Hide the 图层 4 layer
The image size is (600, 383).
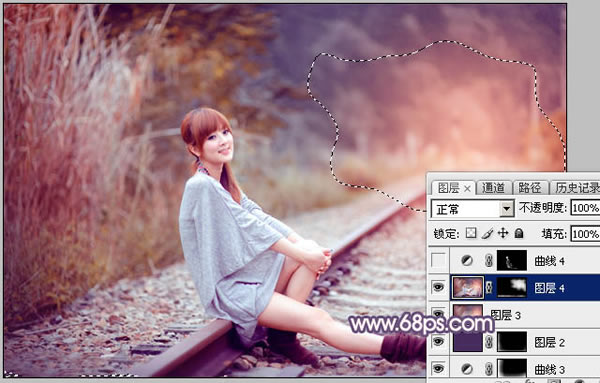tap(439, 287)
